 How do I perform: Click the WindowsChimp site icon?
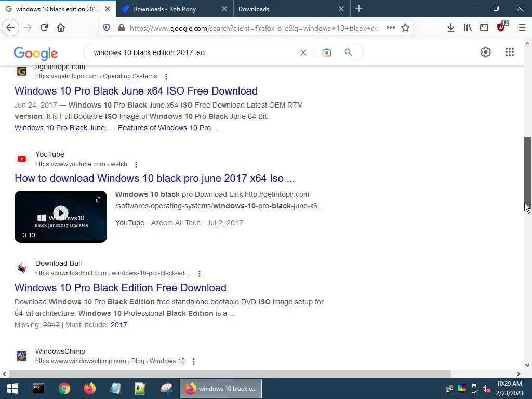click(x=22, y=355)
